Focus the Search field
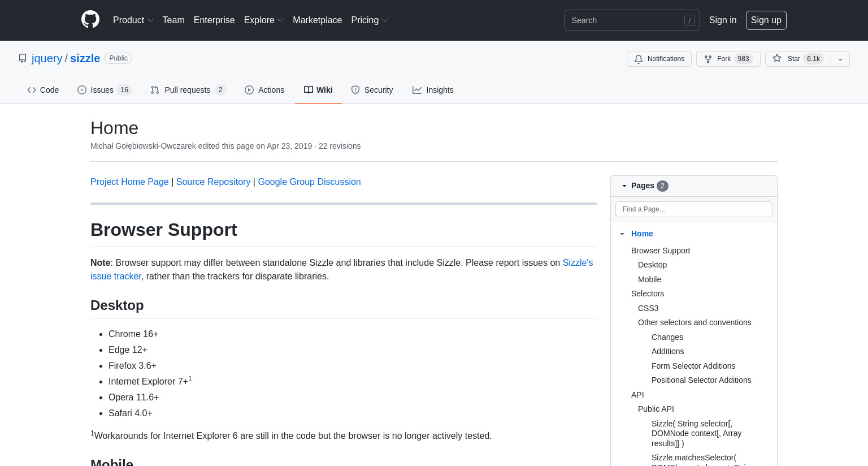 click(632, 20)
